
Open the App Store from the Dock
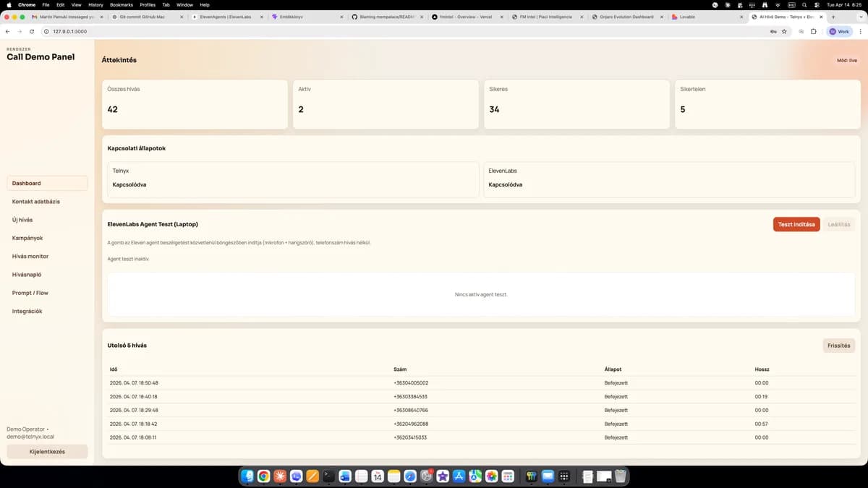pyautogui.click(x=459, y=476)
